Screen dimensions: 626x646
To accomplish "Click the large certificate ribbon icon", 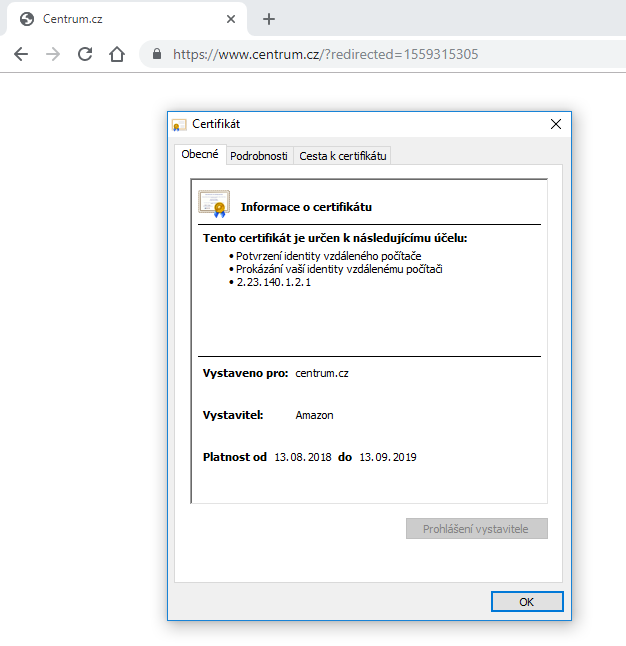I will (214, 204).
